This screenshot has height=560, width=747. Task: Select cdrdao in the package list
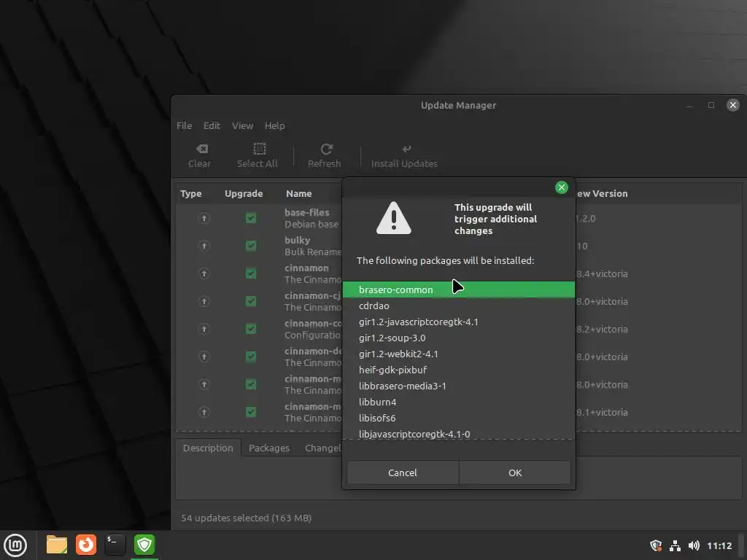pyautogui.click(x=459, y=306)
